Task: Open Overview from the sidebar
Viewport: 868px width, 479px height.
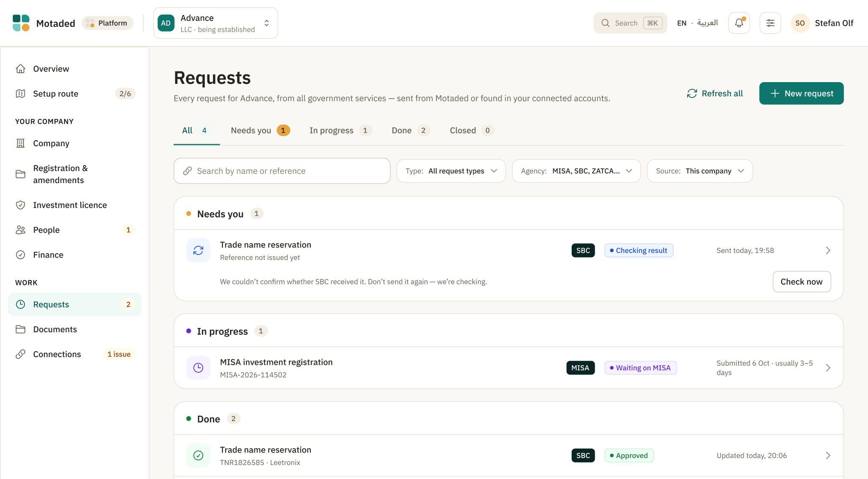Action: (75, 69)
